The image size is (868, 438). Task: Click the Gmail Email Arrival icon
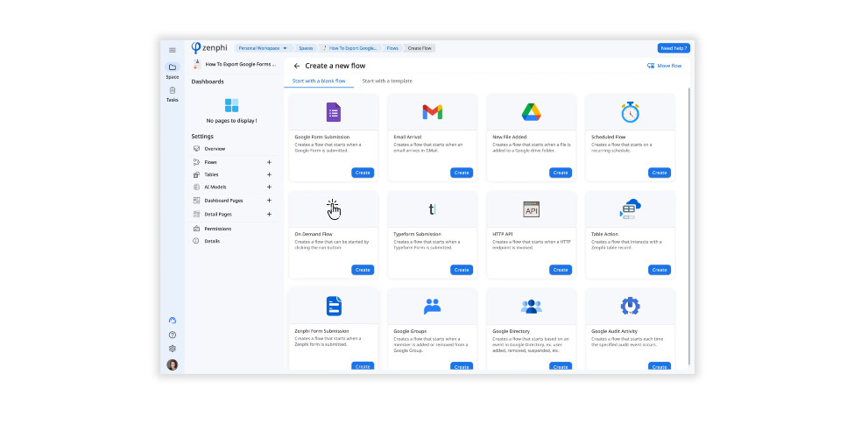click(433, 112)
